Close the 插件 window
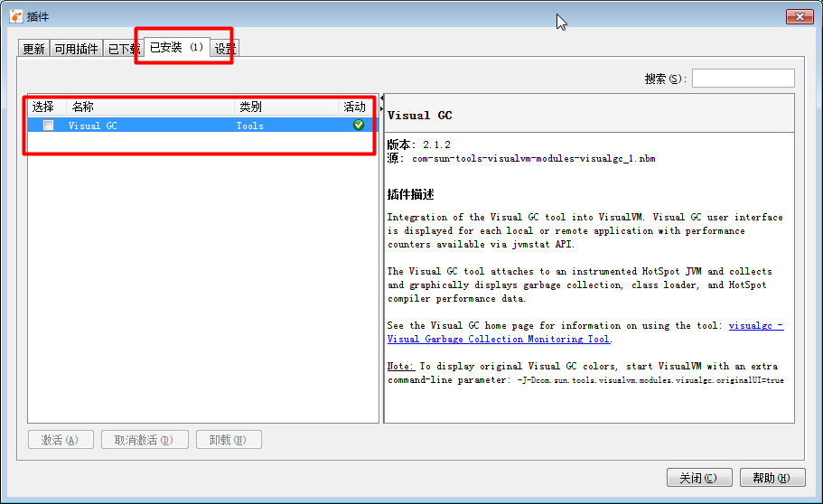Screen dimensions: 823x504 tap(800, 17)
